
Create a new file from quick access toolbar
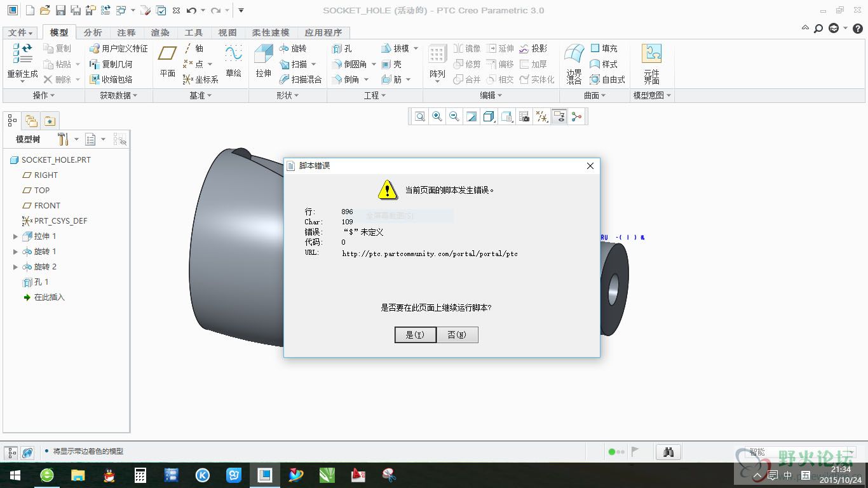pyautogui.click(x=30, y=10)
